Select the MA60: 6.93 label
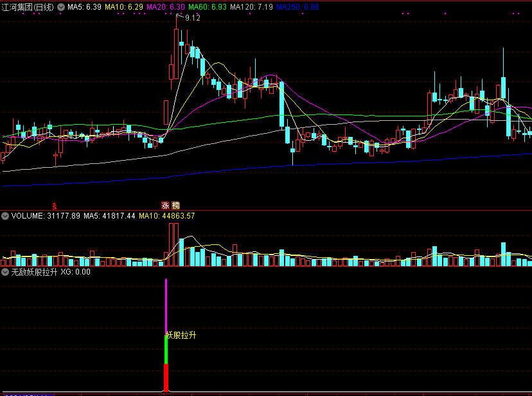The image size is (532, 396). (x=208, y=7)
